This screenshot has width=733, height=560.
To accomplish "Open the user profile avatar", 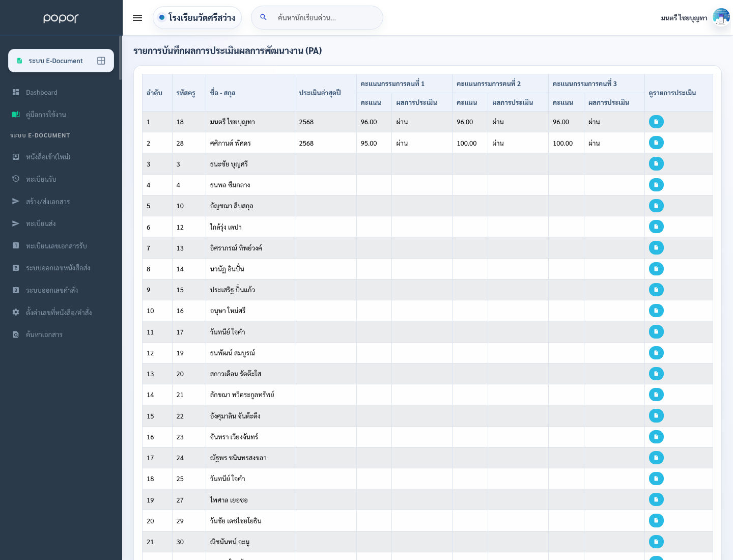I will 721,17.
